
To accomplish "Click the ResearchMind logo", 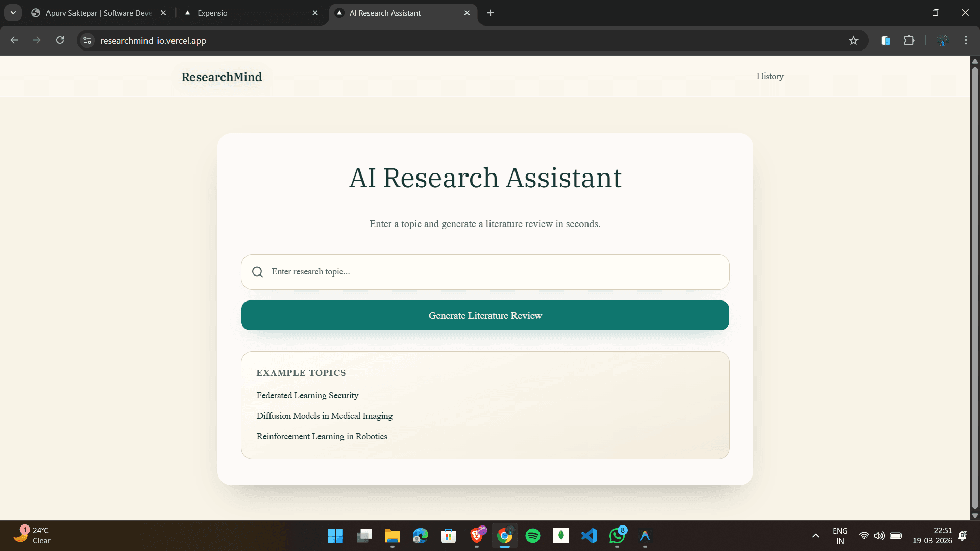I will 222,77.
